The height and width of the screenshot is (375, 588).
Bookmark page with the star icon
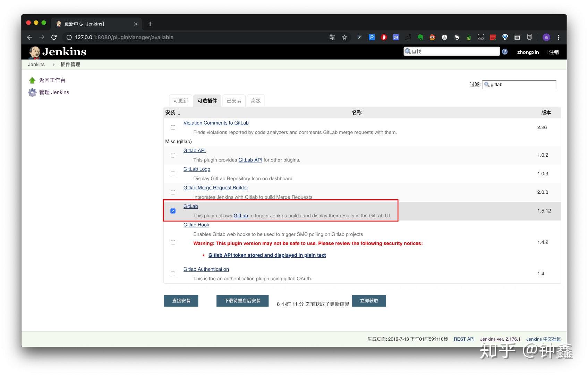tap(344, 37)
